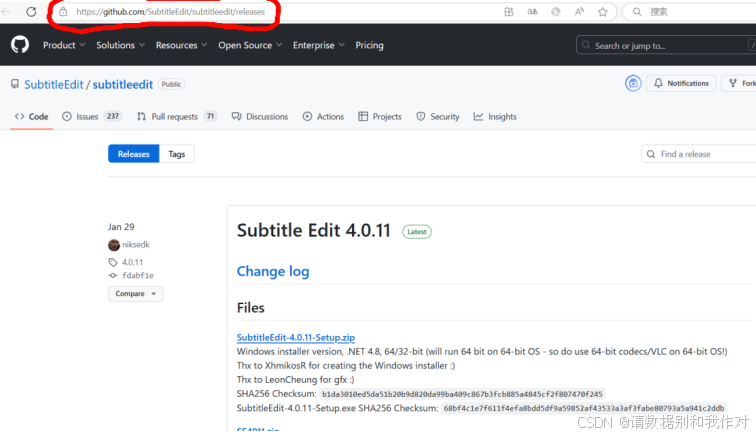756x436 pixels.
Task: Click the tag icon next to 4.0.11
Action: click(113, 262)
